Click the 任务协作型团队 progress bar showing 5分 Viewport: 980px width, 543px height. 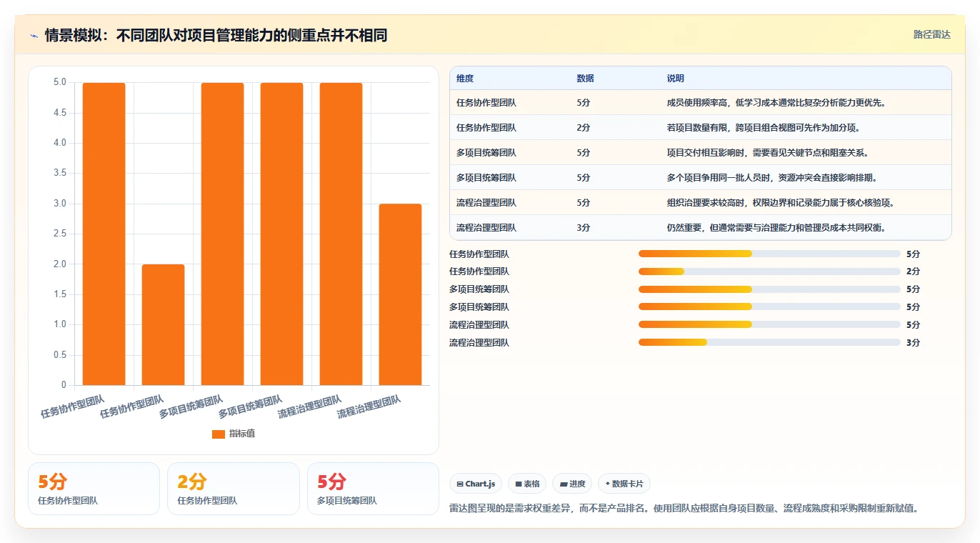(769, 254)
